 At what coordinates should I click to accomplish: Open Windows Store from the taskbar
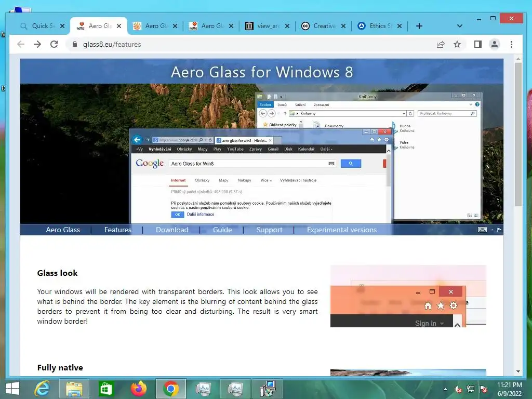pos(106,389)
